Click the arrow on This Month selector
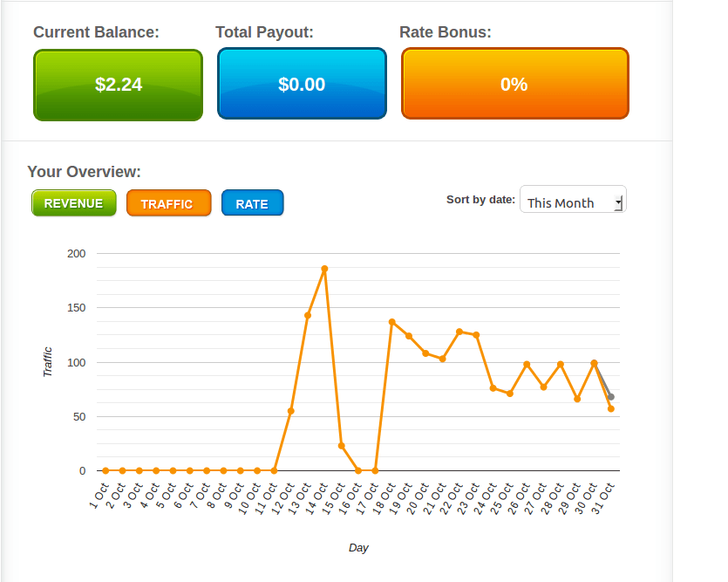 click(x=618, y=202)
